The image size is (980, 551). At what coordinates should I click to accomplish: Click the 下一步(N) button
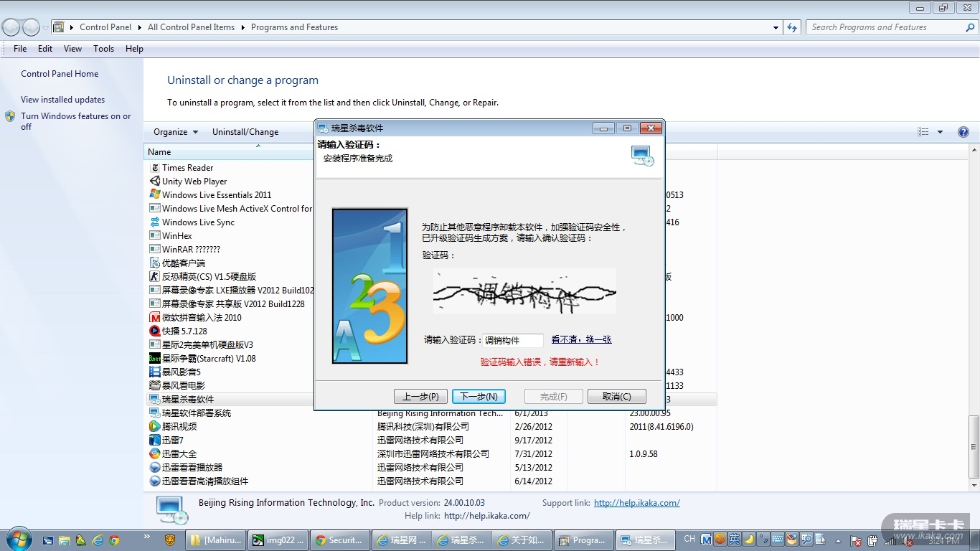click(479, 397)
